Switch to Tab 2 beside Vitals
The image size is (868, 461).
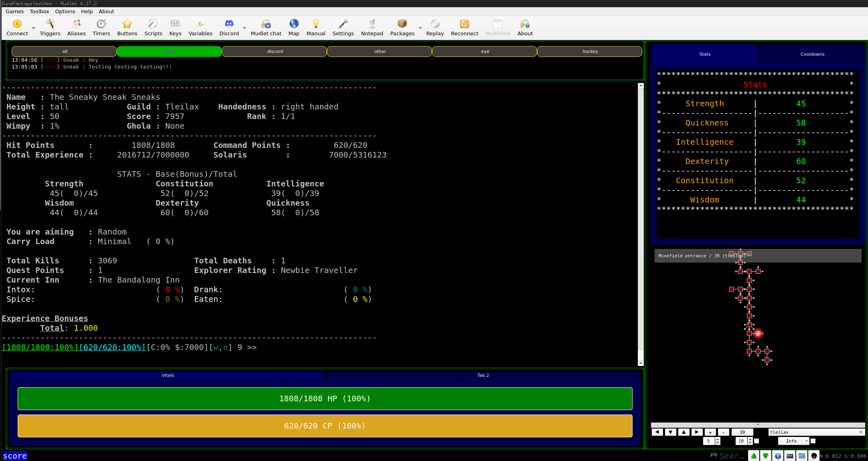point(483,375)
